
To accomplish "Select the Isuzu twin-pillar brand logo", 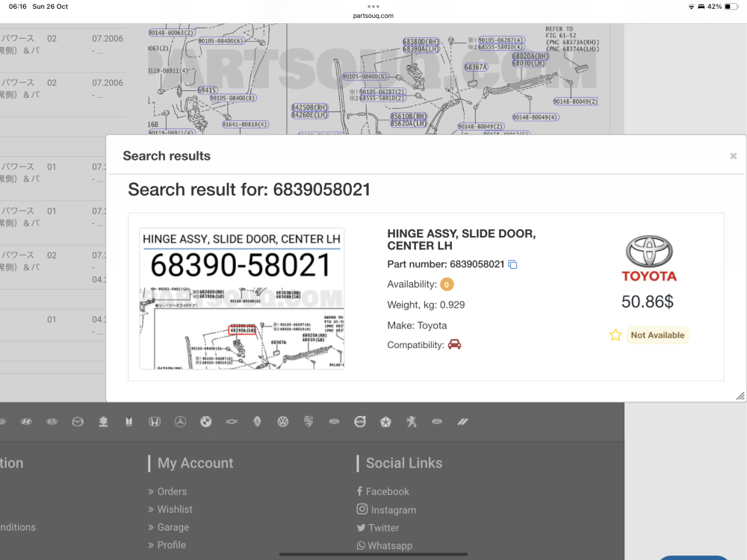I will (x=128, y=421).
